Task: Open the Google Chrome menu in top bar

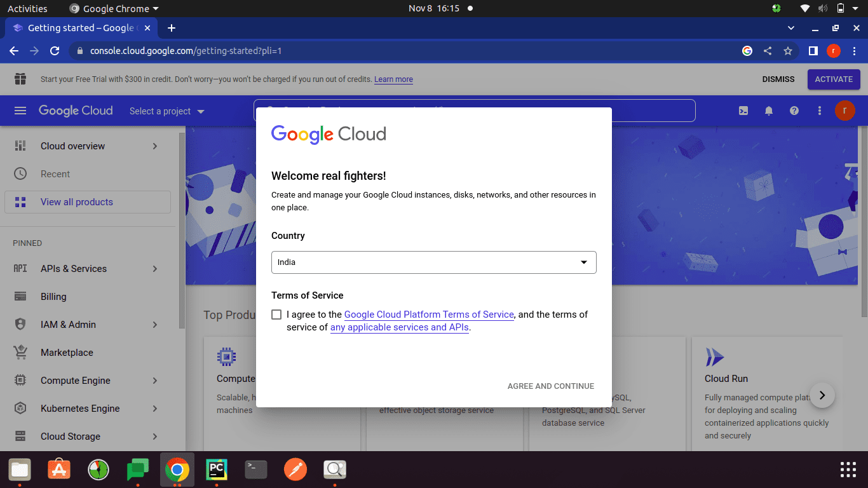Action: (x=113, y=8)
